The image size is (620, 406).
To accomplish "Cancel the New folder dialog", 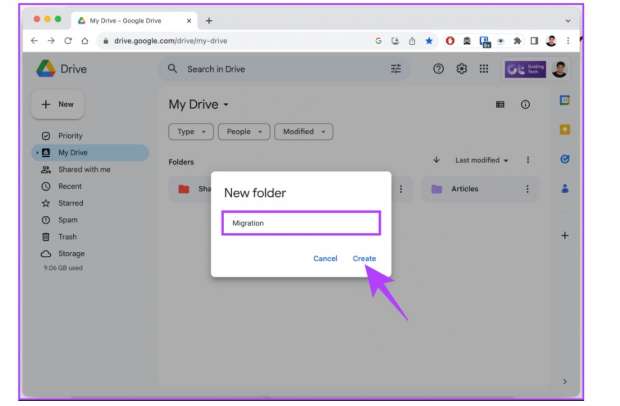I will point(325,258).
